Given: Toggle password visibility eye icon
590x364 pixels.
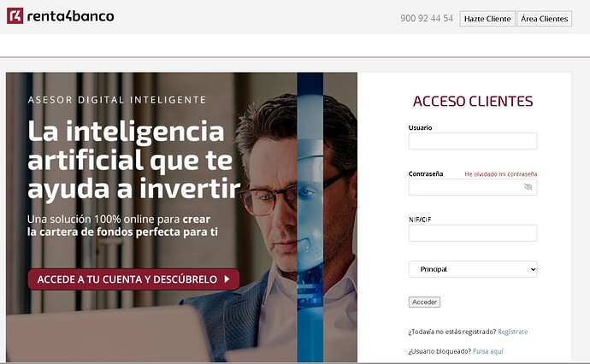Looking at the screenshot, I should point(528,187).
